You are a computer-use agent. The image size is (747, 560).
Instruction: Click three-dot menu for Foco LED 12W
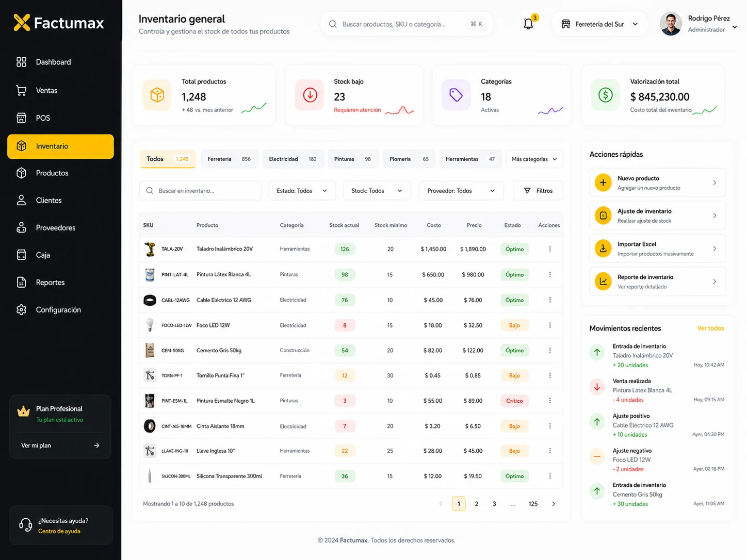(x=550, y=325)
